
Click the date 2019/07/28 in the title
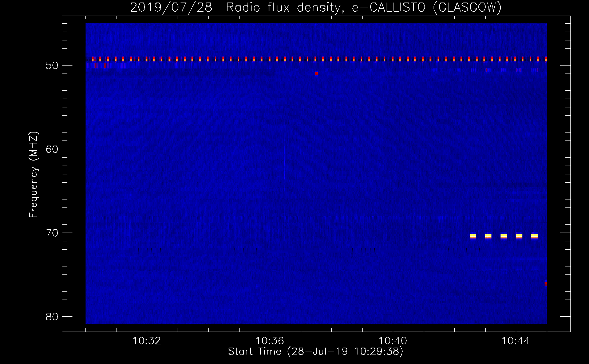point(171,7)
